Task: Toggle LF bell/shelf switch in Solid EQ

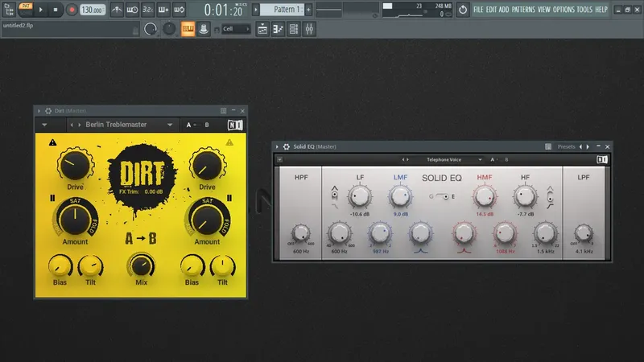Action: click(334, 195)
